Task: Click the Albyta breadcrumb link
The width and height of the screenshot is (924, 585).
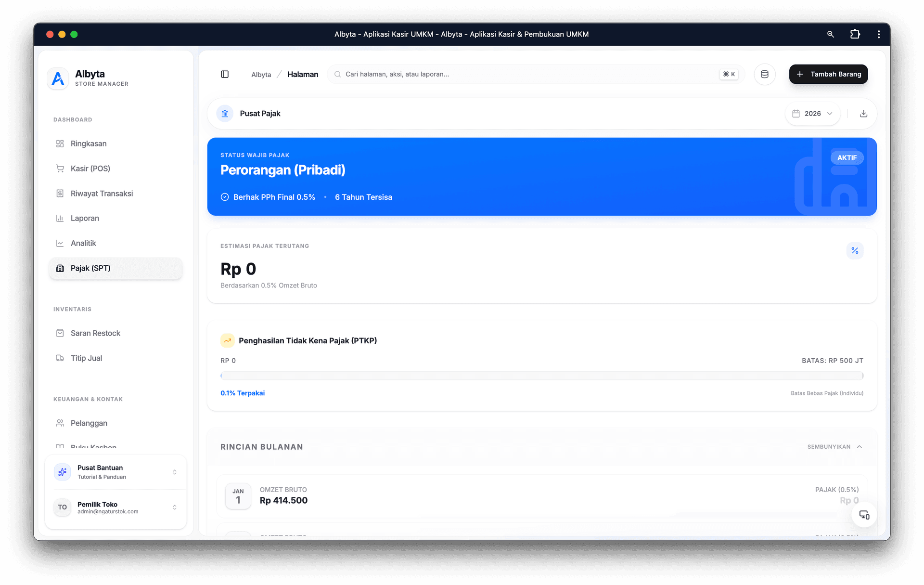Action: (261, 75)
